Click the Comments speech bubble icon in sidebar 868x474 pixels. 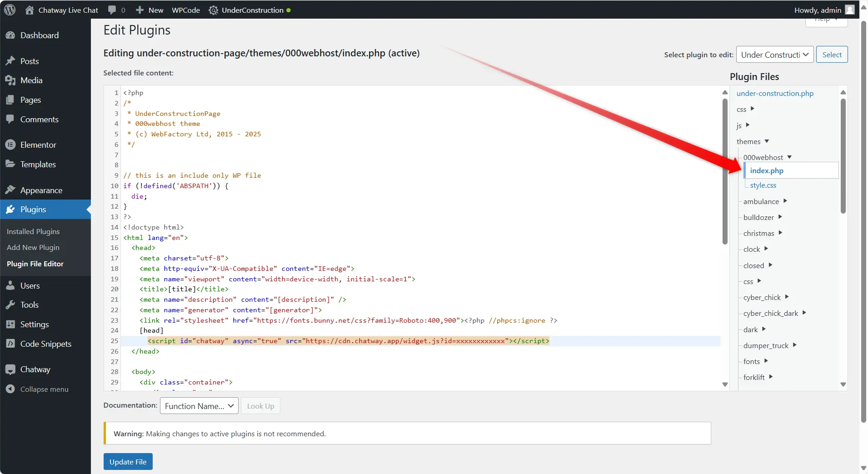pyautogui.click(x=10, y=120)
